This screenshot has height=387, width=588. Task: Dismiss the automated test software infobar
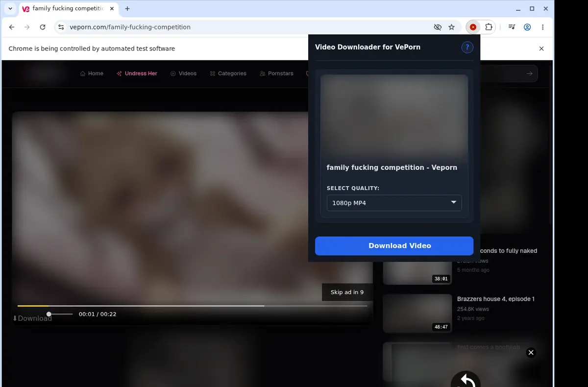tap(541, 48)
